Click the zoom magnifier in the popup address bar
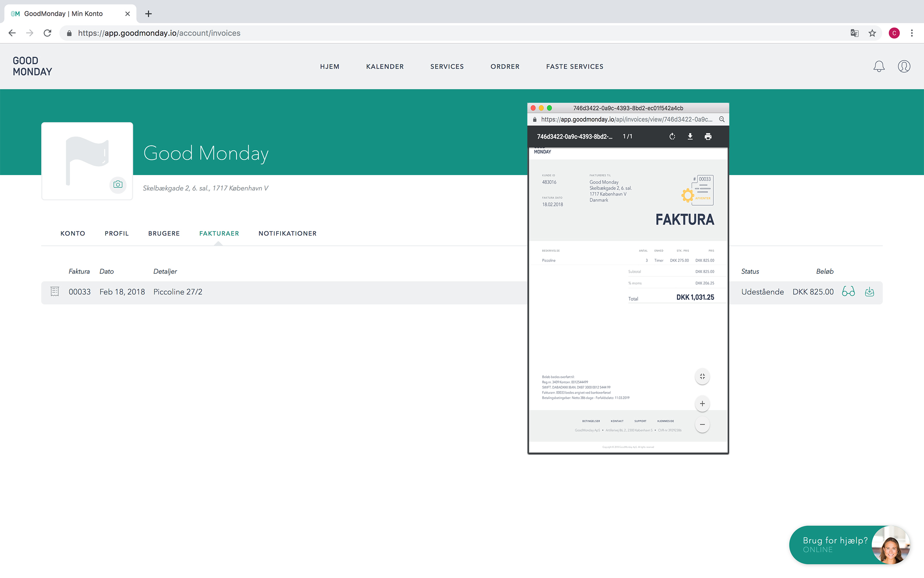This screenshot has height=578, width=924. (722, 119)
